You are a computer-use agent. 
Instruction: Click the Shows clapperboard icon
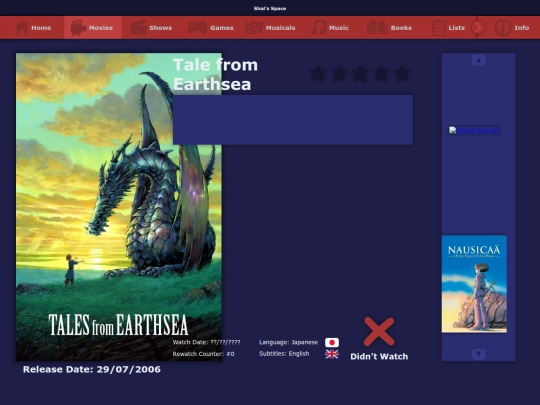pyautogui.click(x=138, y=28)
